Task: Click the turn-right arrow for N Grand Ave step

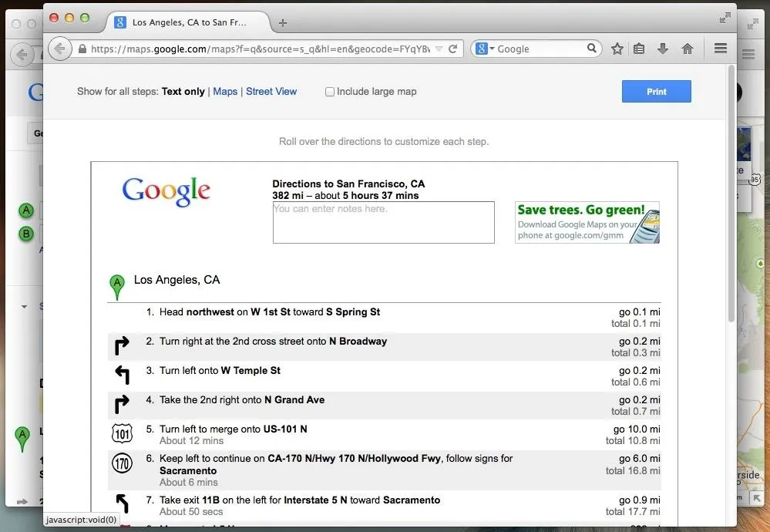Action: 122,404
